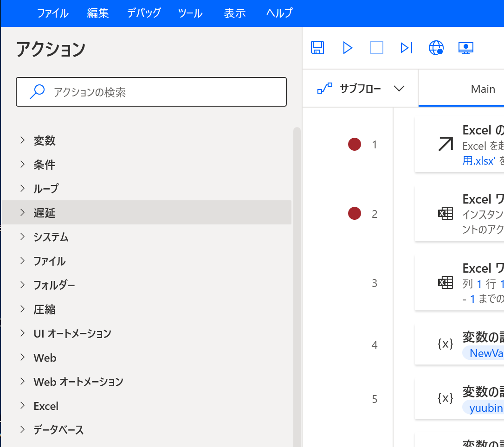504x447 pixels.
Task: Select line number 5 in the flow
Action: coord(375,399)
